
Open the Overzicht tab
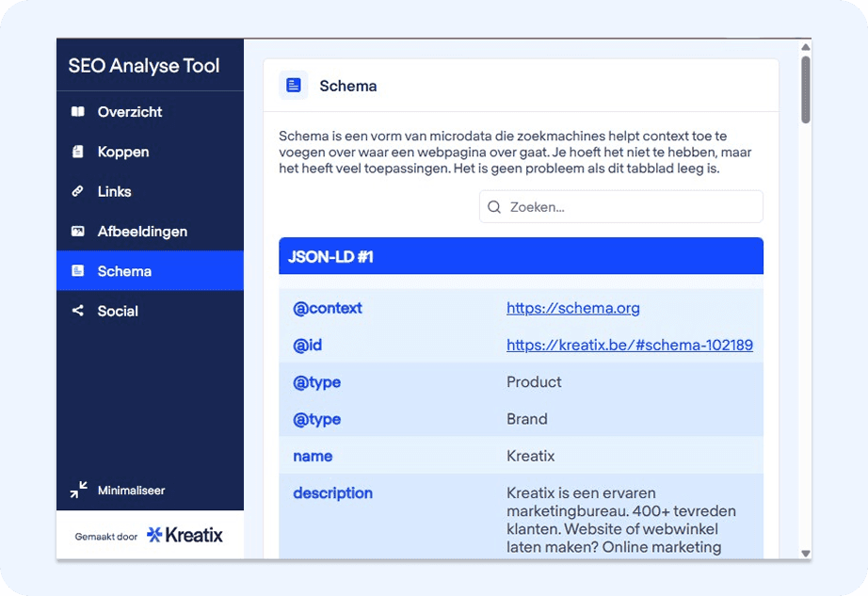(x=130, y=112)
